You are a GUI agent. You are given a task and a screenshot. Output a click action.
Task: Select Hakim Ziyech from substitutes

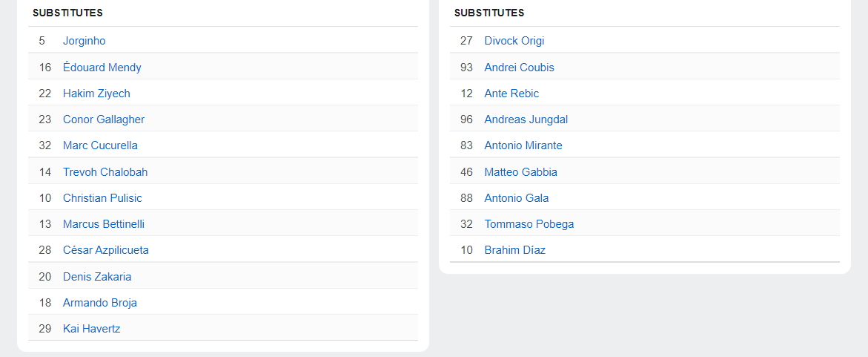coord(96,94)
